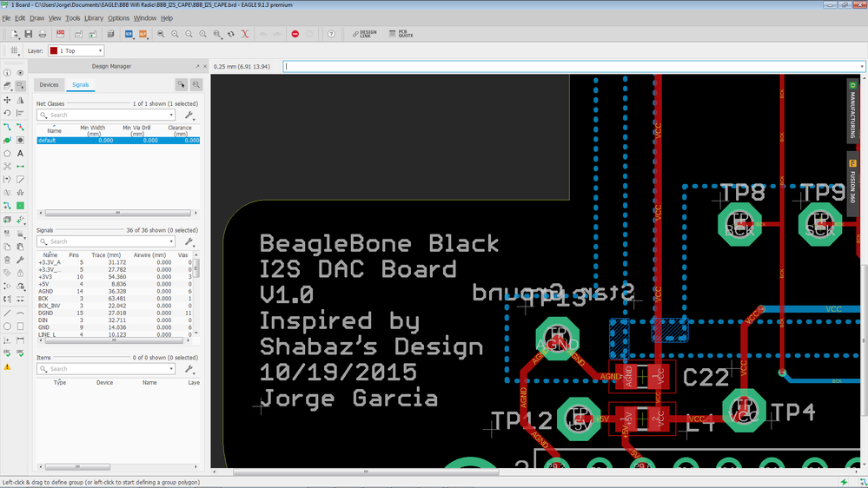Select the Move tool

pos(7,100)
